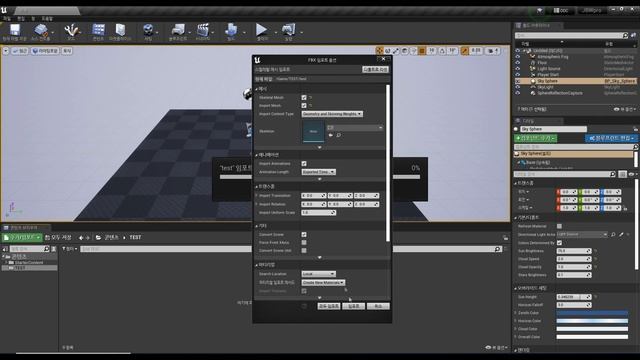Click the Unreal logo in top-left corner
This screenshot has height=360, width=640.
coord(4,10)
